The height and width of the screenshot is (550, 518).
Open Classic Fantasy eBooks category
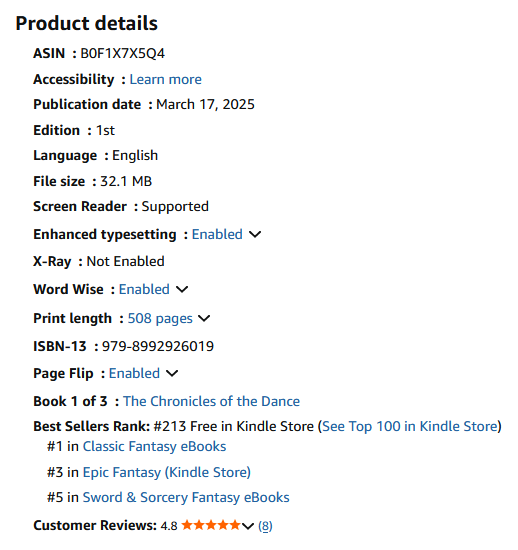[154, 446]
